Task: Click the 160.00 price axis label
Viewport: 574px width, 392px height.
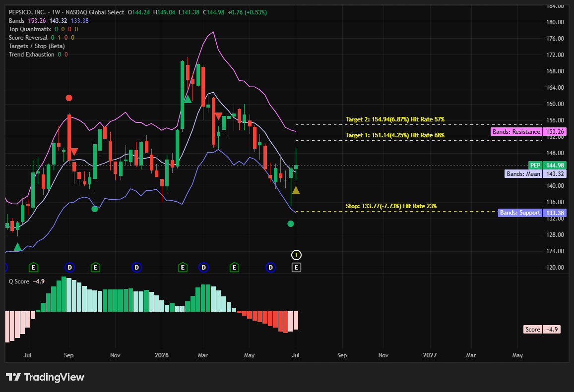Action: pyautogui.click(x=555, y=104)
